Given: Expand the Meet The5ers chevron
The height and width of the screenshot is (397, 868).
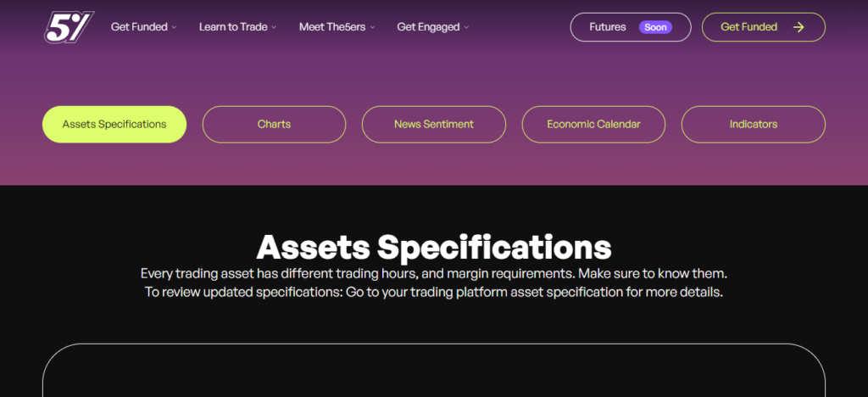Looking at the screenshot, I should point(372,28).
